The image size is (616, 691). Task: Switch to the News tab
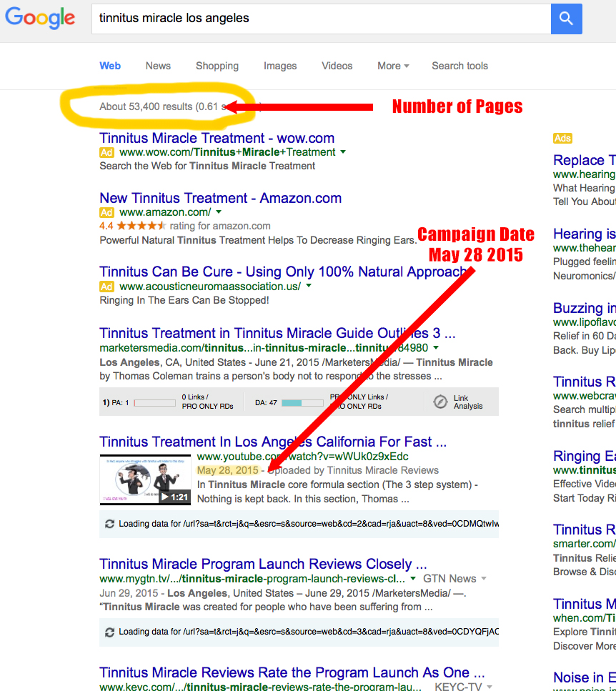point(158,66)
